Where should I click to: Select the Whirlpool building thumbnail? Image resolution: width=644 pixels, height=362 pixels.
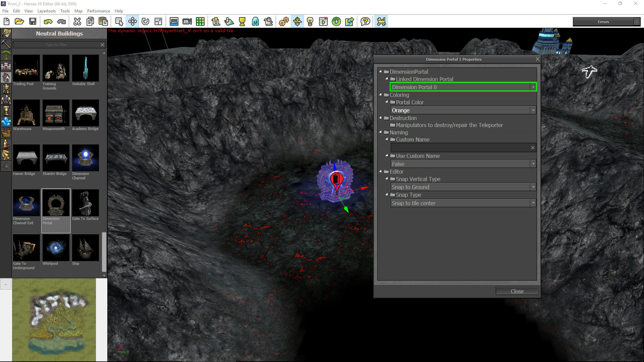tap(56, 248)
